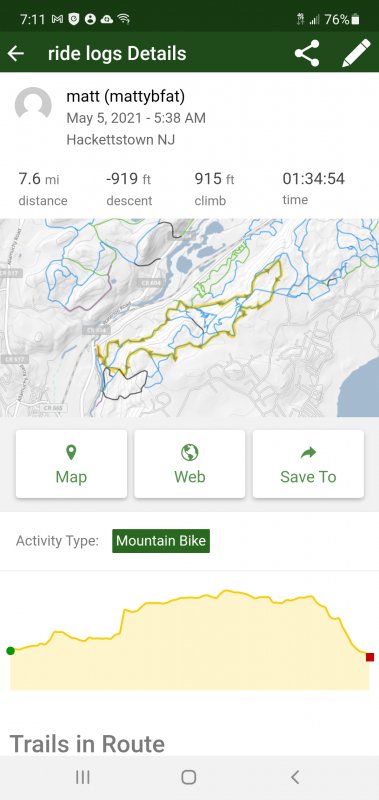Tap the Android home button

pos(189,777)
